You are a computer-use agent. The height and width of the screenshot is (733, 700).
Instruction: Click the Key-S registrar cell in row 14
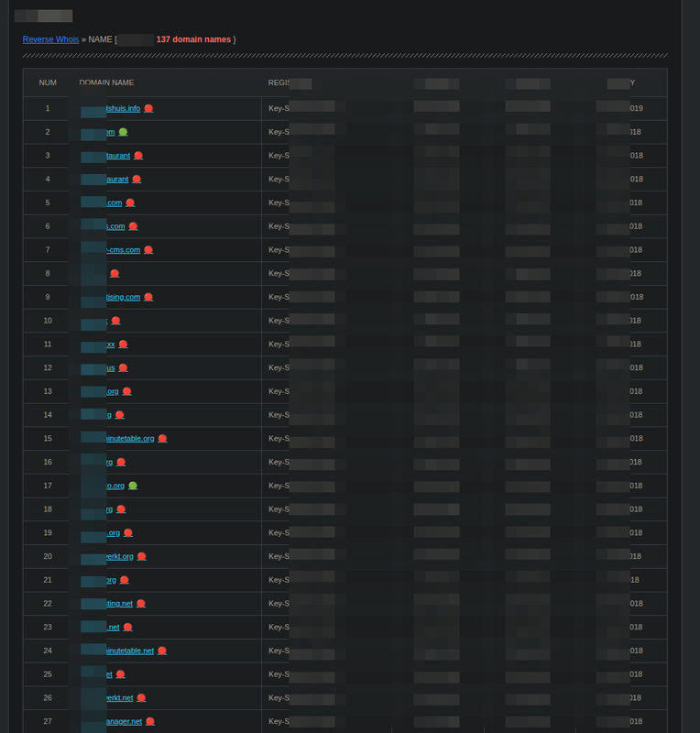tap(279, 415)
